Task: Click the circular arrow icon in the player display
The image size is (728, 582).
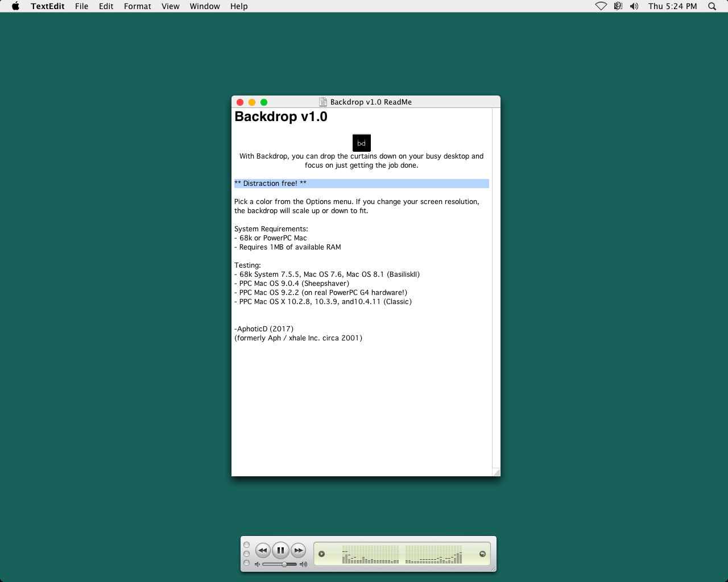Action: [x=482, y=554]
